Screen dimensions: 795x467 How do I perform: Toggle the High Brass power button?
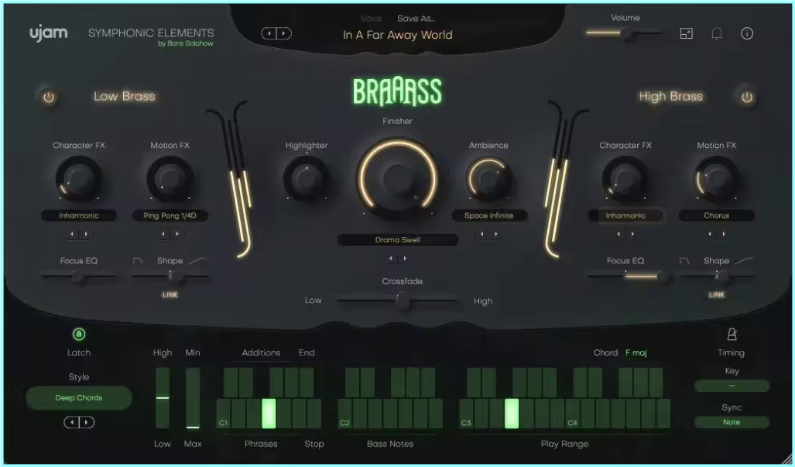point(747,97)
